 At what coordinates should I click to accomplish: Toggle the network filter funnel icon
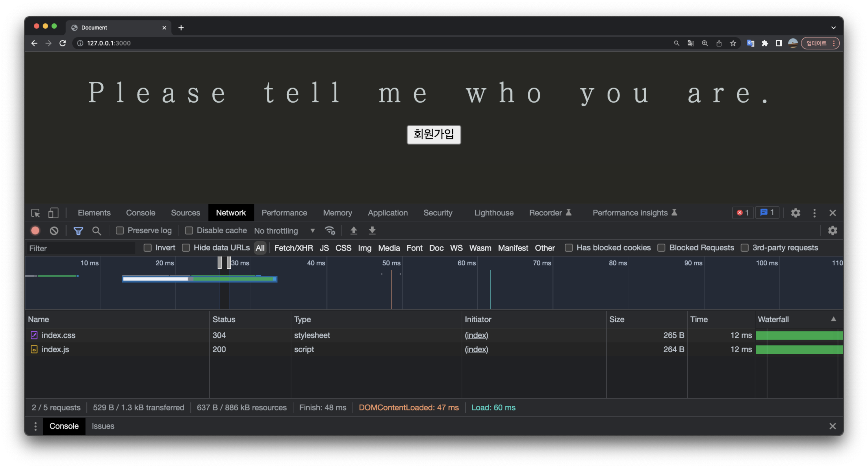[78, 230]
